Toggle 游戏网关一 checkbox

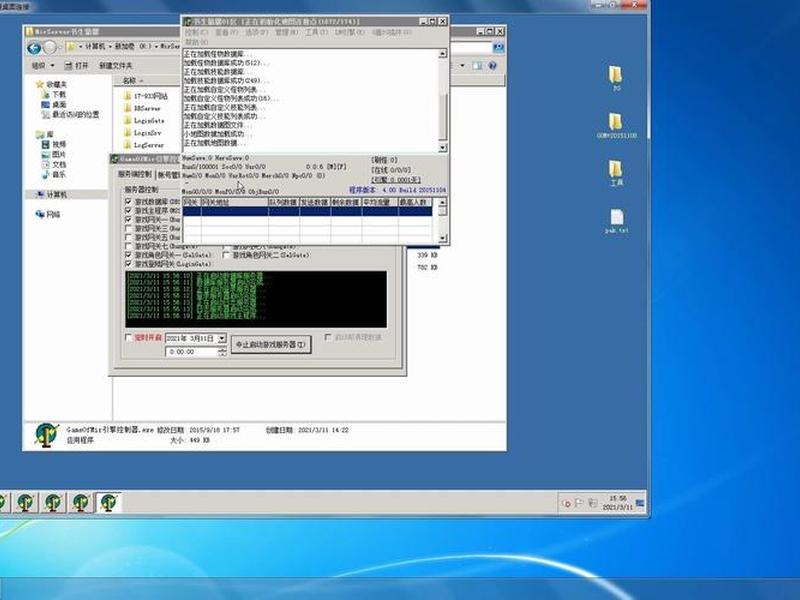[128, 219]
